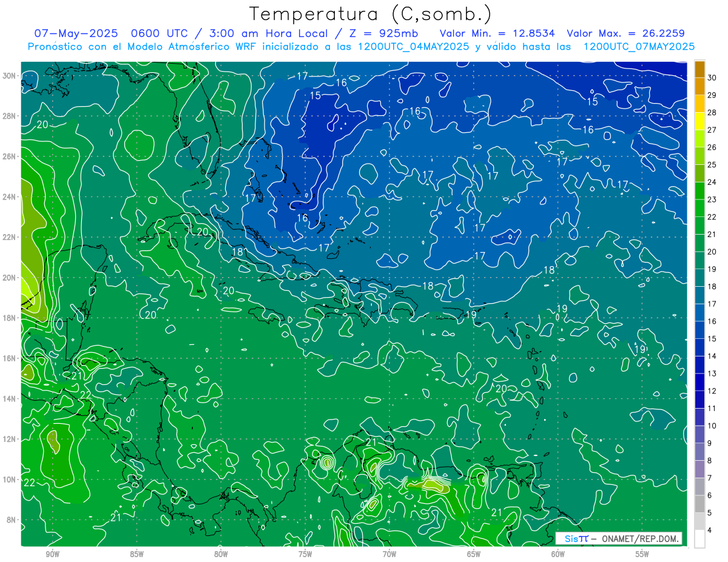Click color scale label "12"
The width and height of the screenshot is (728, 562).
[x=712, y=391]
